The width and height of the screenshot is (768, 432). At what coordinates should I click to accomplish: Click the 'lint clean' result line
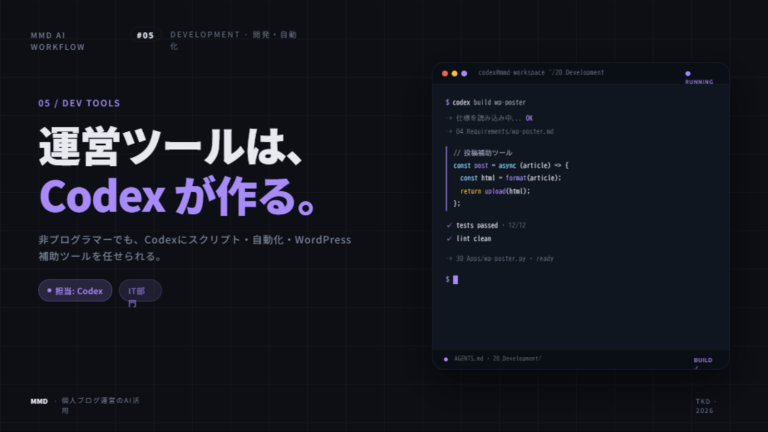(468, 239)
